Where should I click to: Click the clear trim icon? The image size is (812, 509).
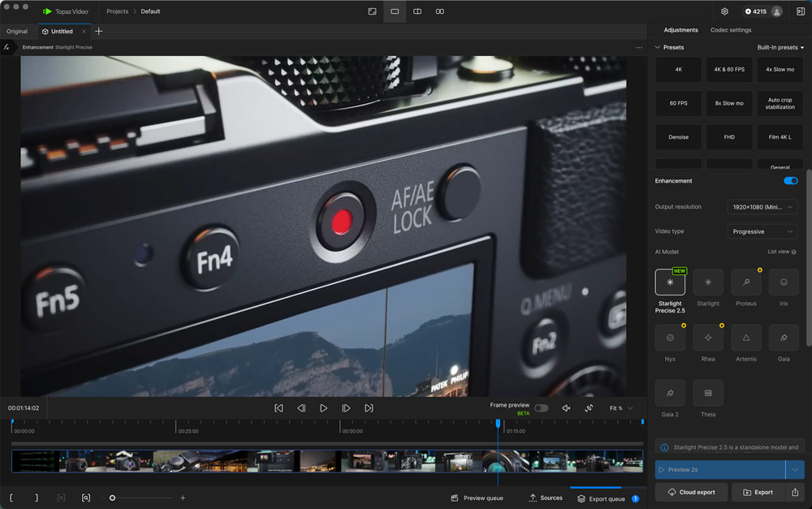[x=61, y=498]
